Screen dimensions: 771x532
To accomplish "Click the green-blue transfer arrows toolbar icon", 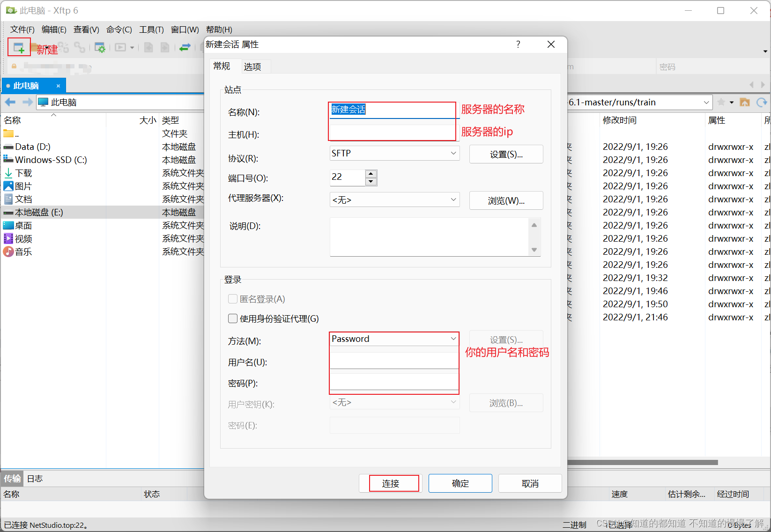I will pos(185,47).
